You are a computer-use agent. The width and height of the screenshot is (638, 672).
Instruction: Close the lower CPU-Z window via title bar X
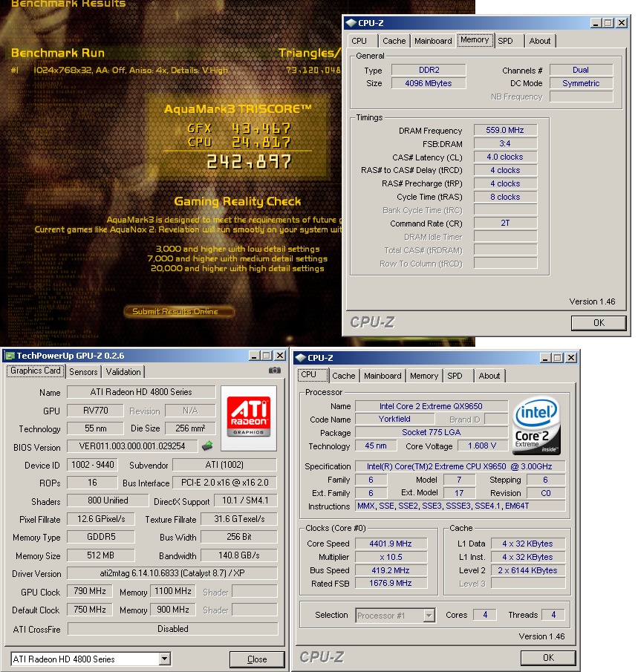point(570,357)
